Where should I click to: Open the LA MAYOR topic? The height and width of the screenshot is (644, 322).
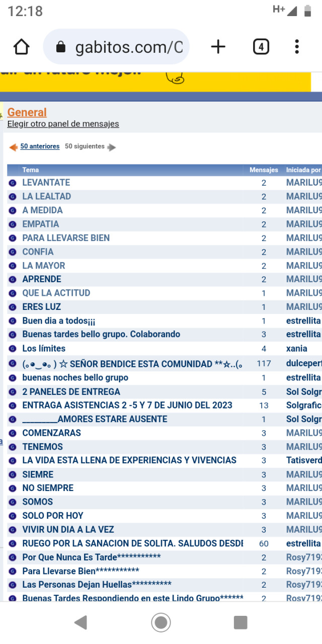[44, 266]
